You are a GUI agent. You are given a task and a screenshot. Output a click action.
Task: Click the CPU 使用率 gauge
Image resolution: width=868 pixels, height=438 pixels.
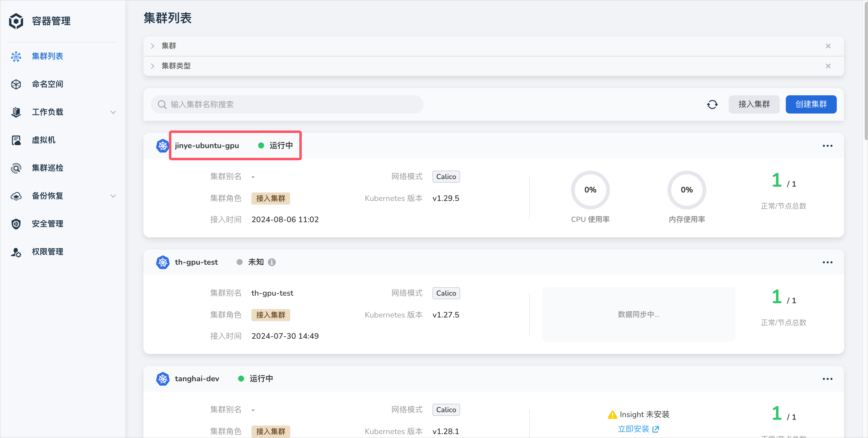(590, 190)
